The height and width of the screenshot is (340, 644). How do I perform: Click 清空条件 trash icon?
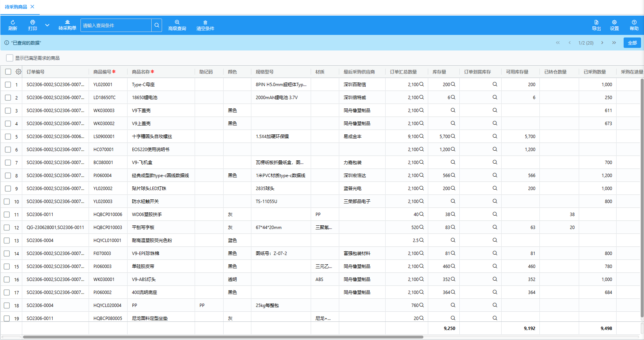[x=205, y=22]
